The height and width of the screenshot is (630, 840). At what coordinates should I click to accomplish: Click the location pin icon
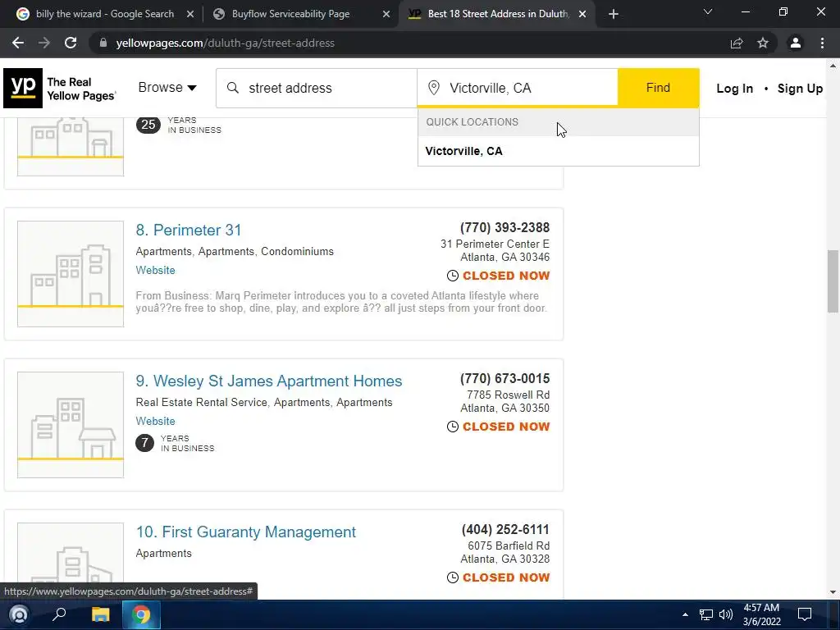pyautogui.click(x=434, y=88)
